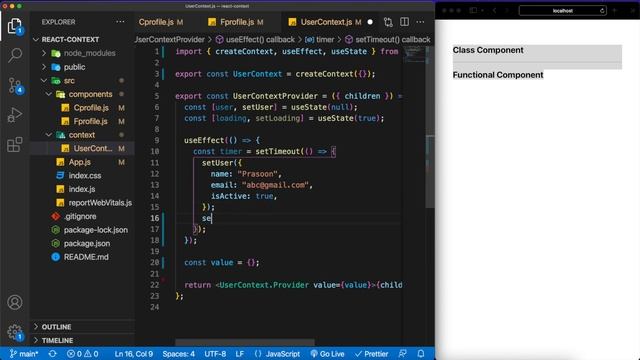Click setTimeout() callback breadcrumb
This screenshot has height=360, width=640.
388,40
